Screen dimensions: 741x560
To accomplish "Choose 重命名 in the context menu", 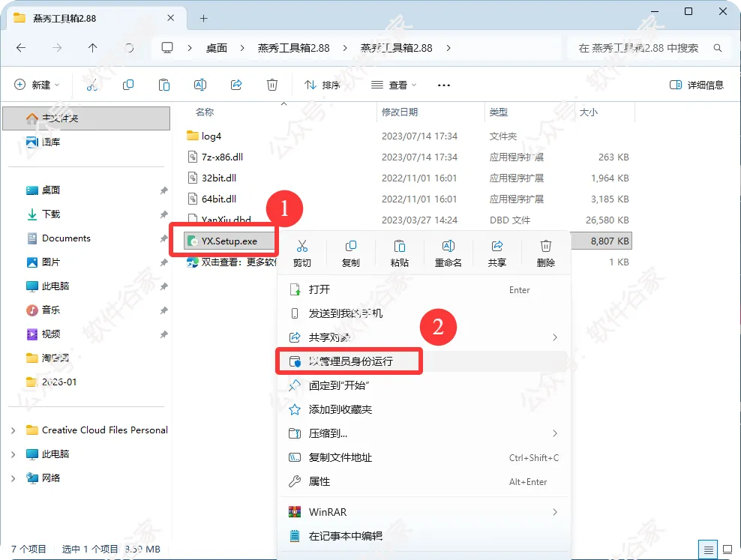I will (448, 253).
